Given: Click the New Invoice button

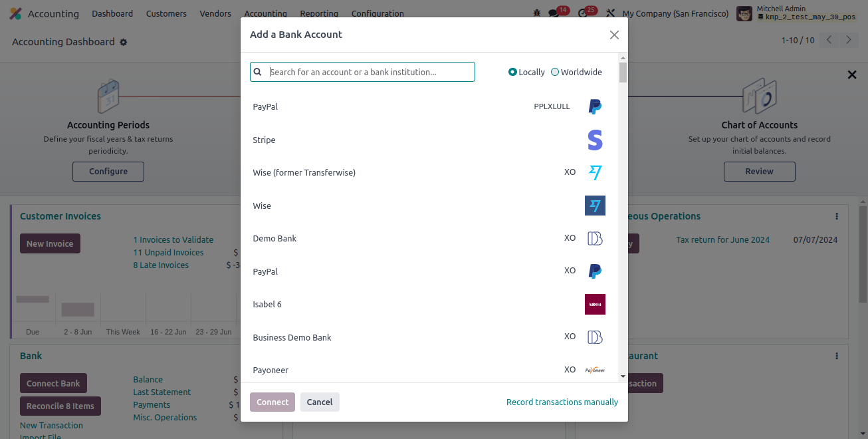Looking at the screenshot, I should click(x=50, y=243).
